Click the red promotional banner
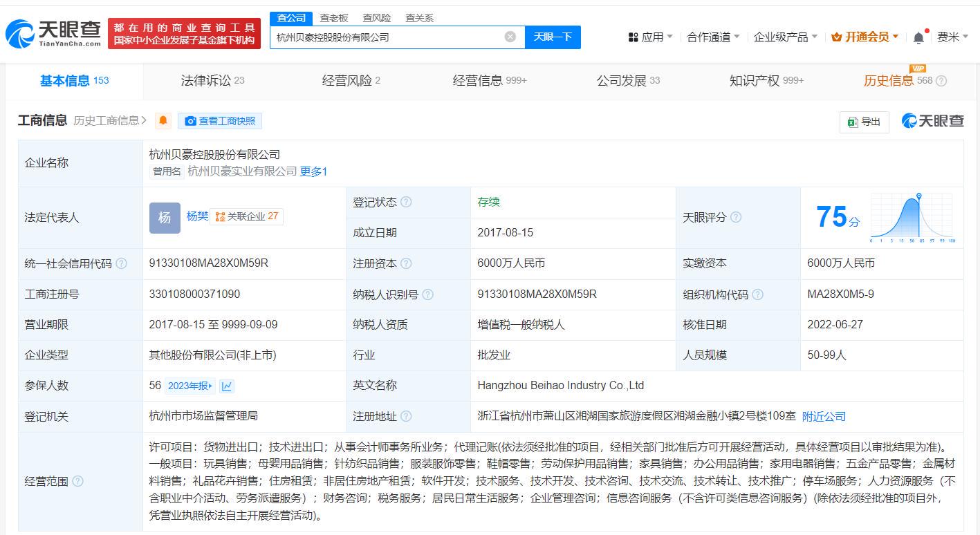980x535 pixels. point(184,33)
